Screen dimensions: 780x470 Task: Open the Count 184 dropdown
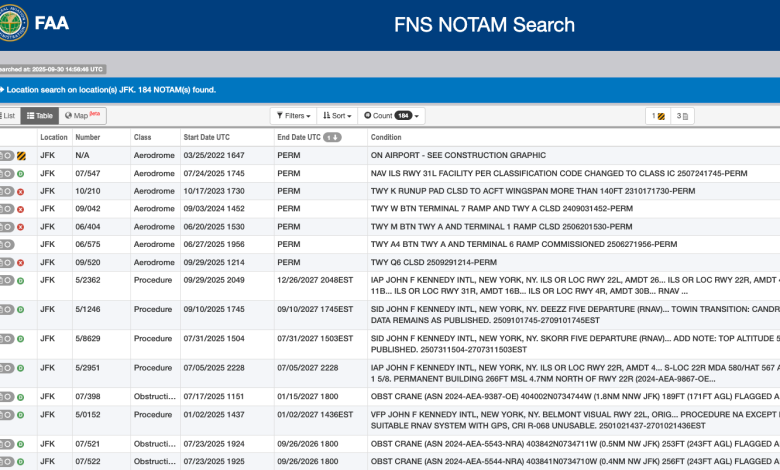click(391, 116)
